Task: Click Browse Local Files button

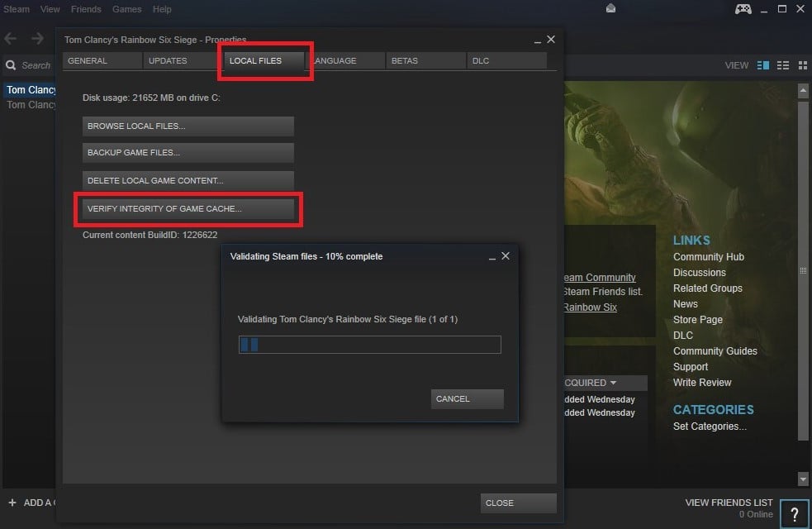Action: 188,126
